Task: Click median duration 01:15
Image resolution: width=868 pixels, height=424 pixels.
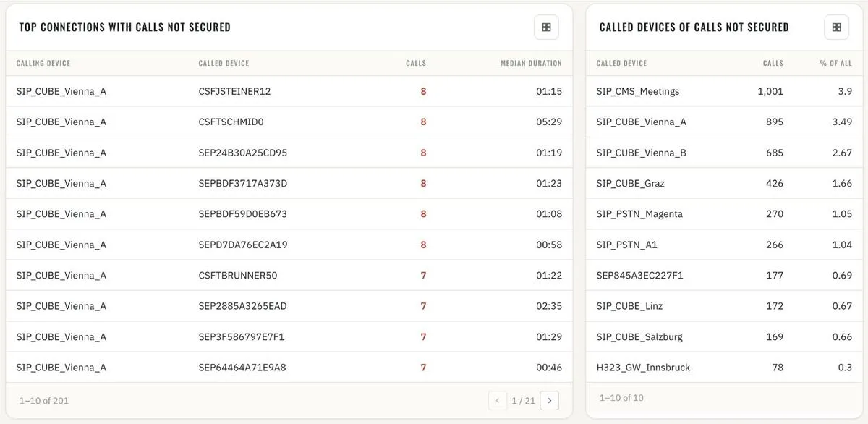Action: click(549, 91)
